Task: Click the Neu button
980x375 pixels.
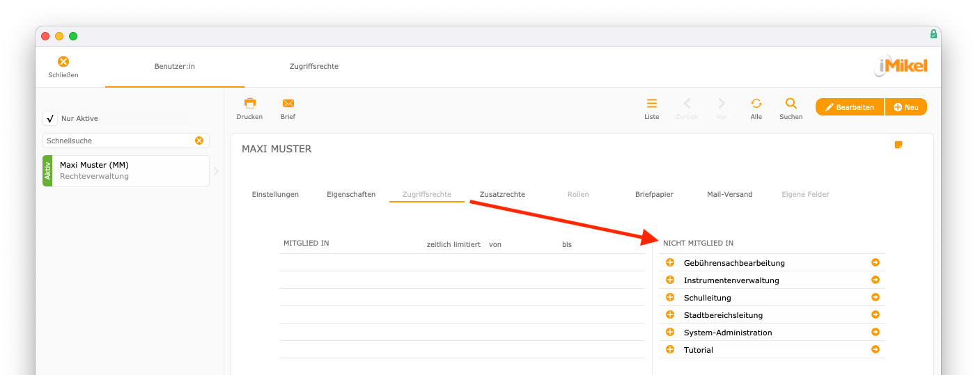Action: point(906,107)
